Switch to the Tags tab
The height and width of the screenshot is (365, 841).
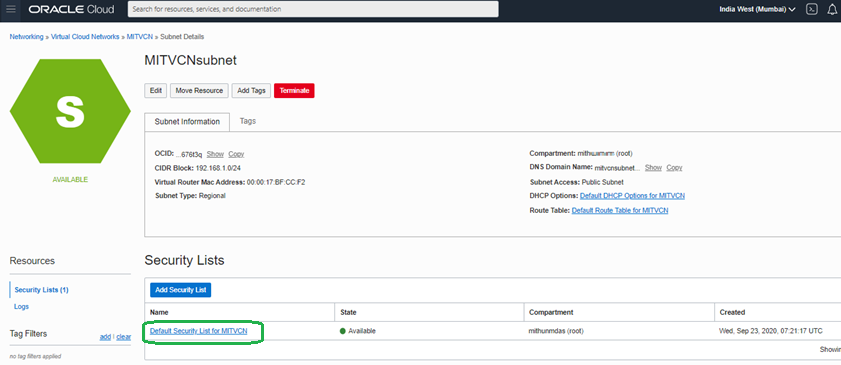coord(247,121)
